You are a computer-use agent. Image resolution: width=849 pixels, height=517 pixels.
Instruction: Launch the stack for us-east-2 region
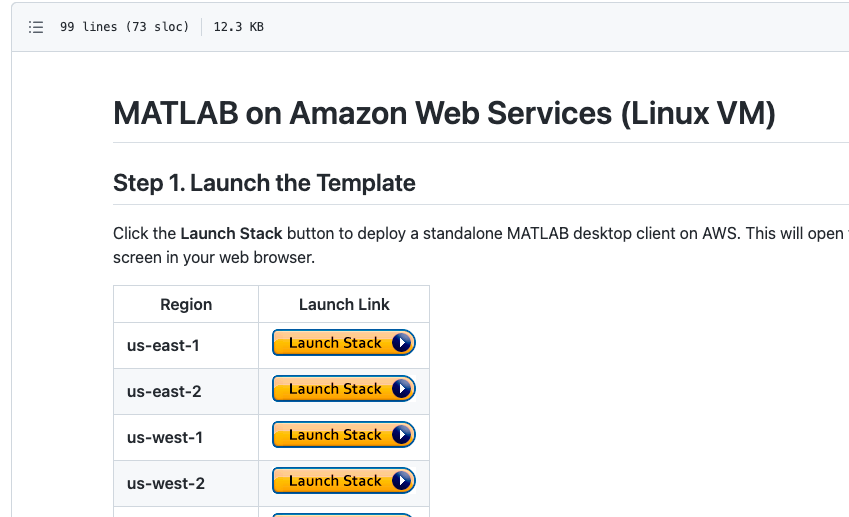tap(335, 389)
